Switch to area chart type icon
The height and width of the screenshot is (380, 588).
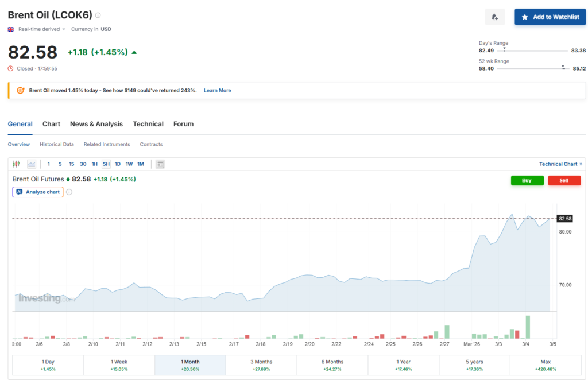coord(32,164)
